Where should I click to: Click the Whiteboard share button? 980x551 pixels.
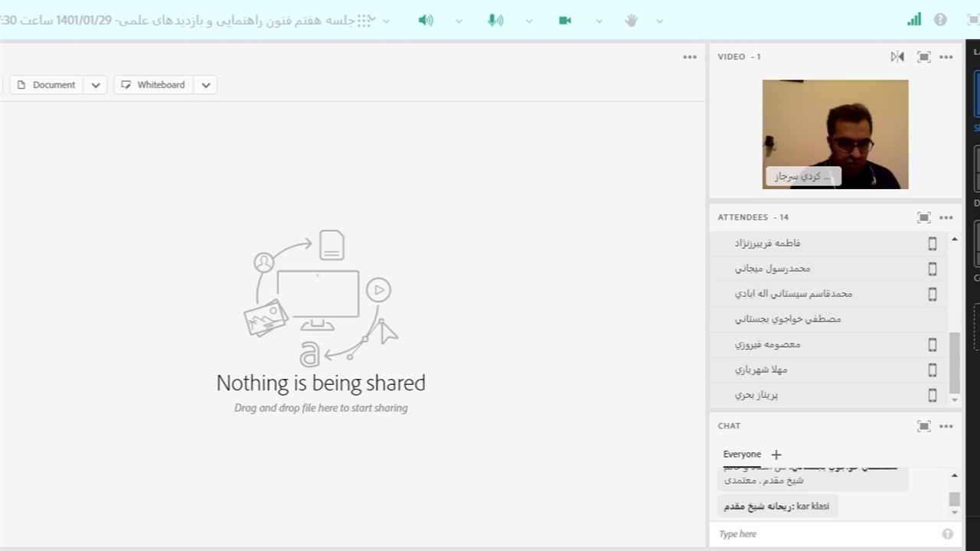(x=154, y=85)
